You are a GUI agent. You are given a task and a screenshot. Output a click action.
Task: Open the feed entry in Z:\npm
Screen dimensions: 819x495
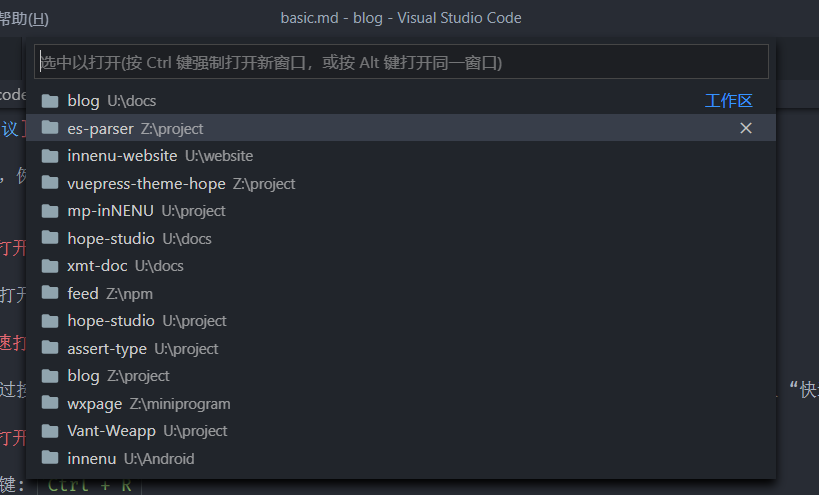(109, 293)
